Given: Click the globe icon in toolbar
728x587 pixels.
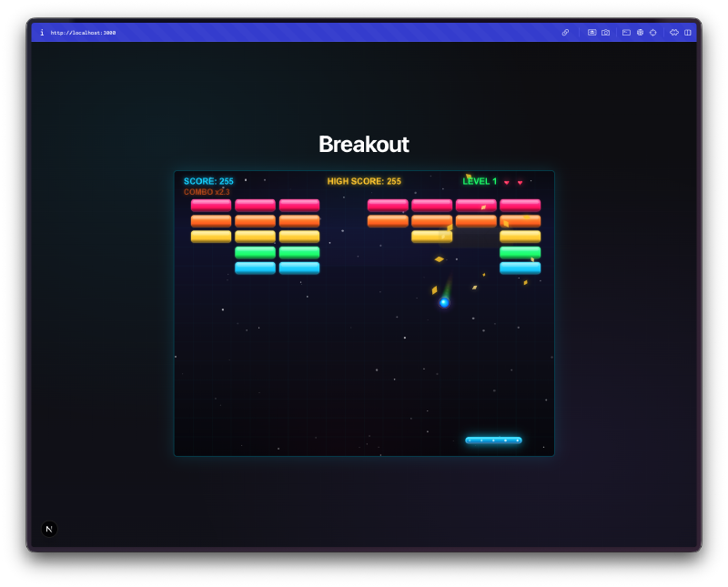Looking at the screenshot, I should point(640,33).
